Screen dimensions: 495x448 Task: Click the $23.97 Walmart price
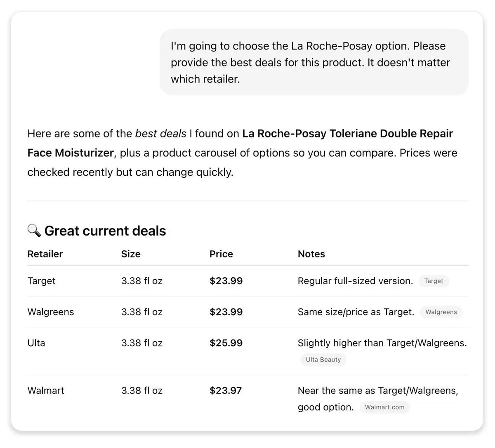click(226, 390)
